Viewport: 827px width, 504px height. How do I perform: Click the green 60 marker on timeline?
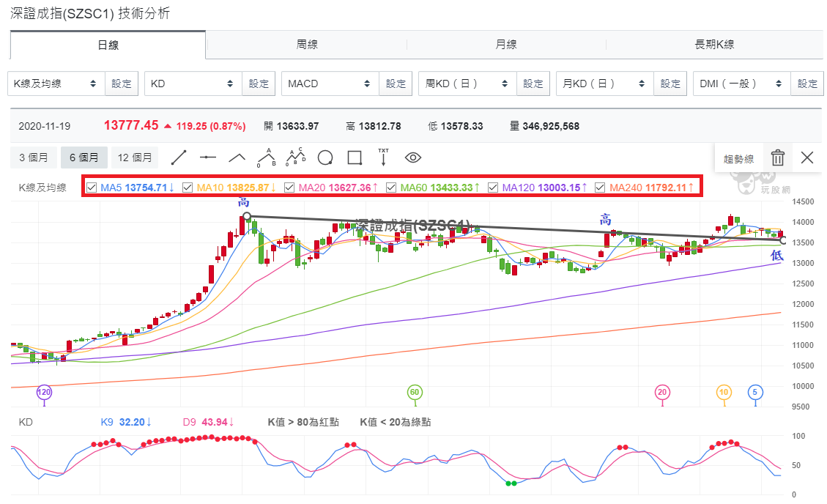pyautogui.click(x=415, y=392)
